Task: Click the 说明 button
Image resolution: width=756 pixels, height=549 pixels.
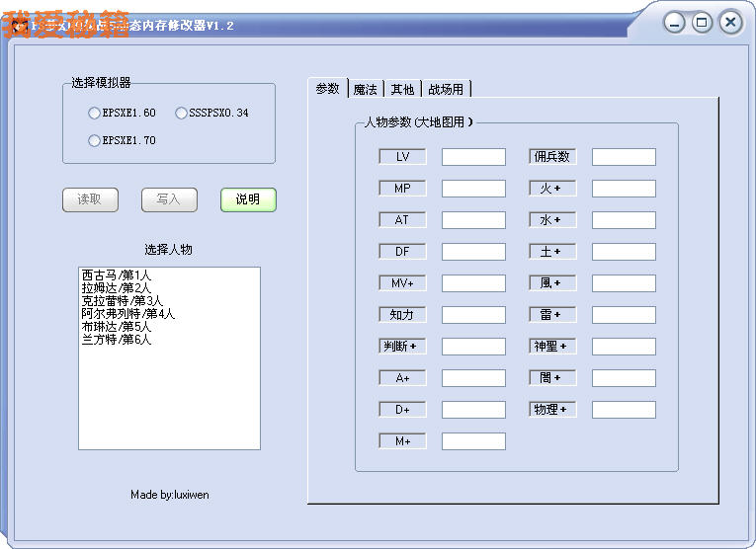Action: [248, 199]
